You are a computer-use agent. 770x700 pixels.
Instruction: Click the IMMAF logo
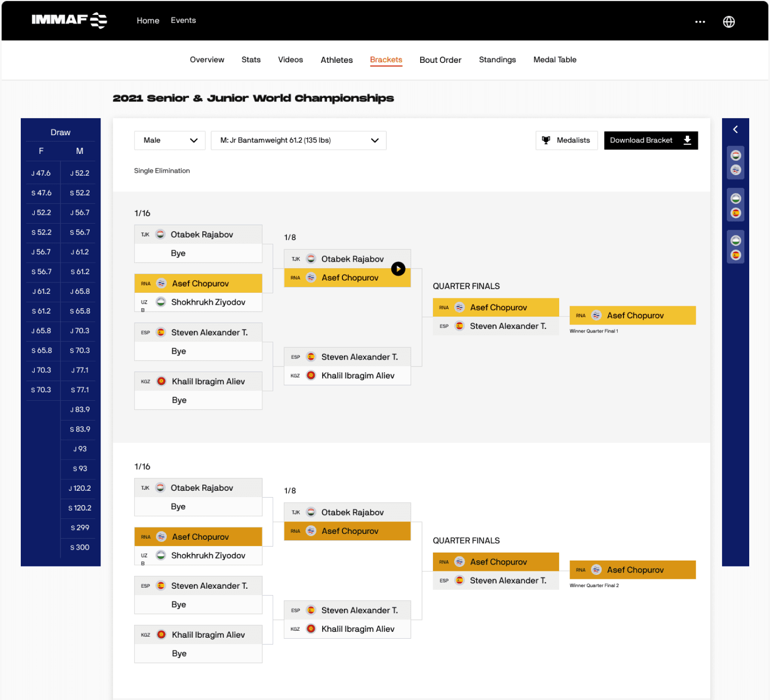[69, 20]
